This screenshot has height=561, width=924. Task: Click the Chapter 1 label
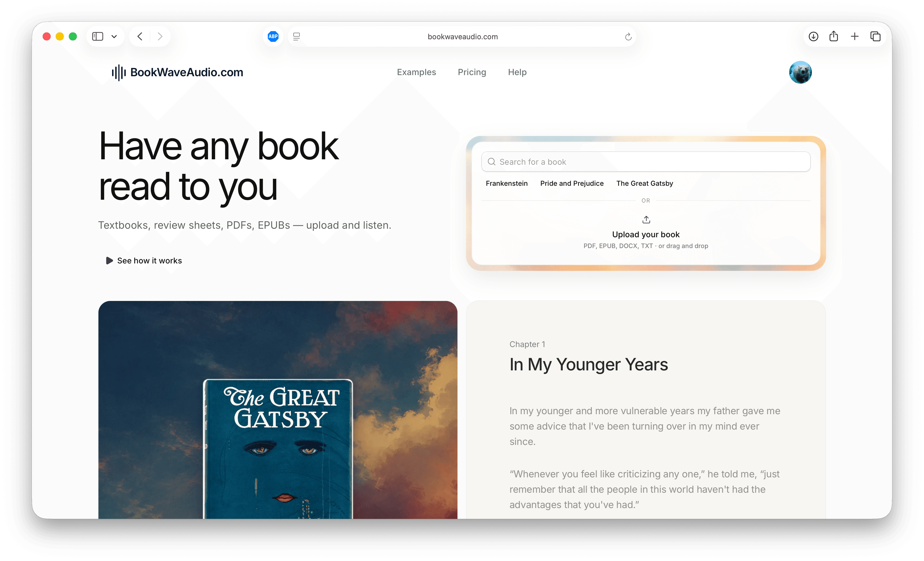(527, 344)
